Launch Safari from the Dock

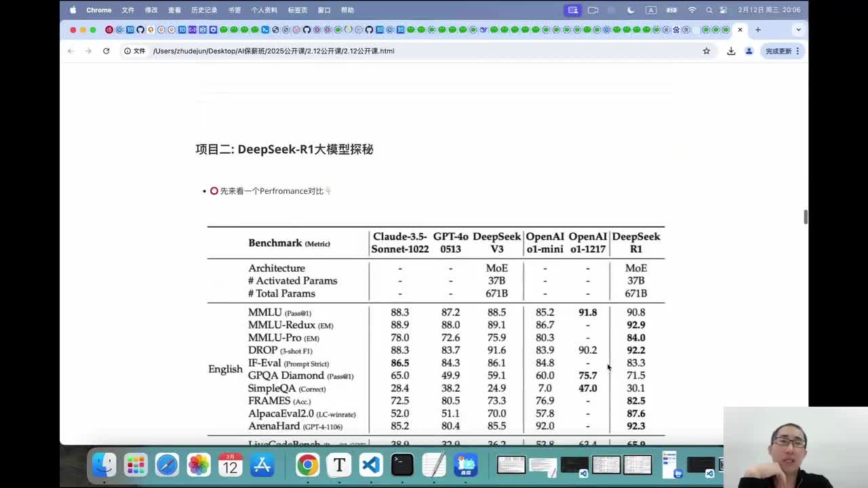tap(167, 464)
